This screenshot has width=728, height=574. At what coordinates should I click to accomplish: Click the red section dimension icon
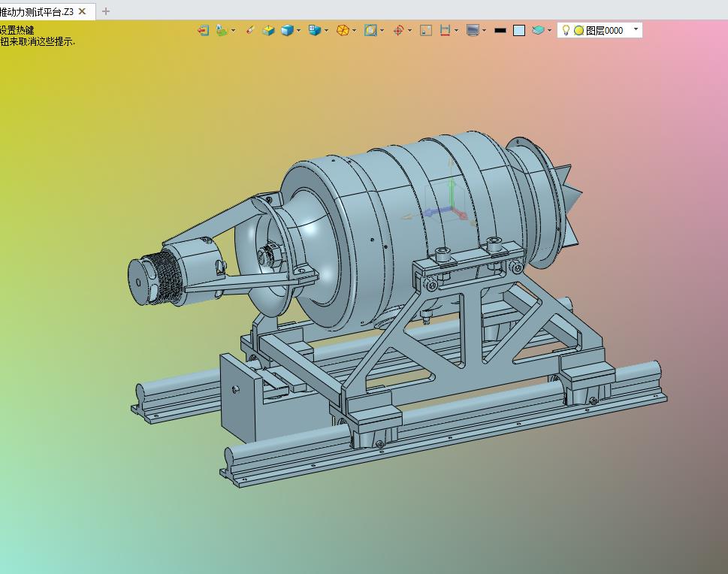(445, 31)
